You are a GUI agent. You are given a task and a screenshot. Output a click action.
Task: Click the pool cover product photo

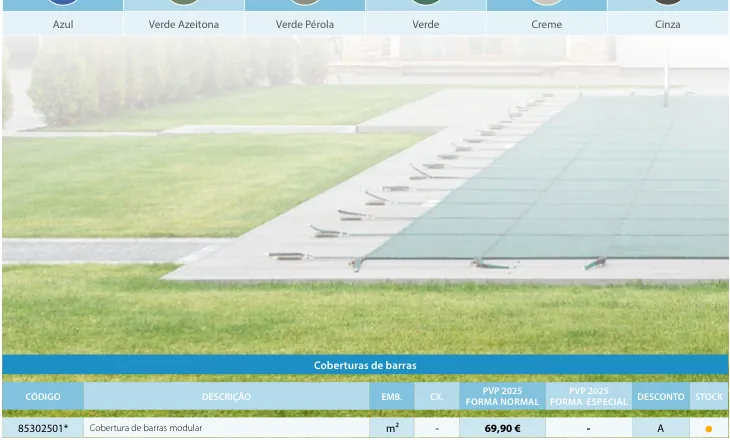pyautogui.click(x=365, y=195)
